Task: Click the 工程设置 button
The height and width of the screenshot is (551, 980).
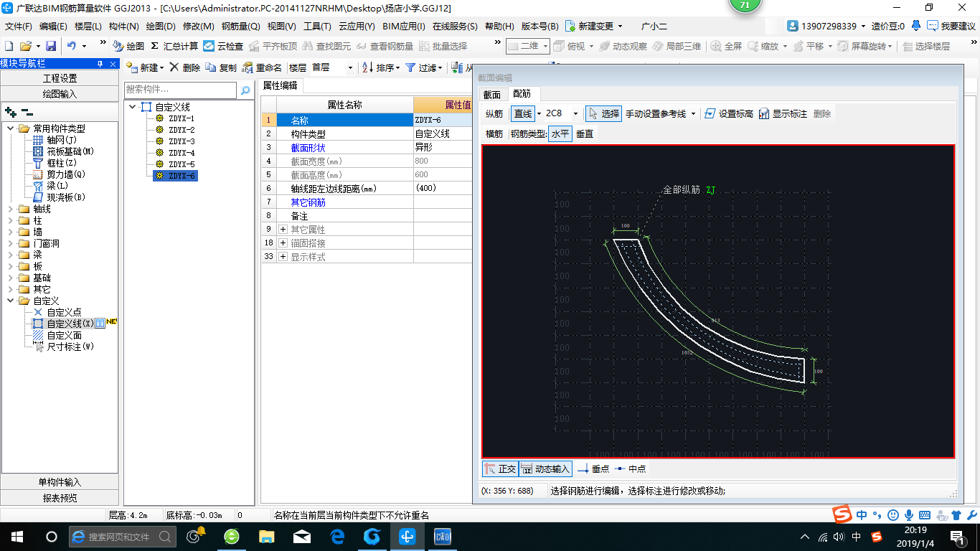Action: pos(60,78)
